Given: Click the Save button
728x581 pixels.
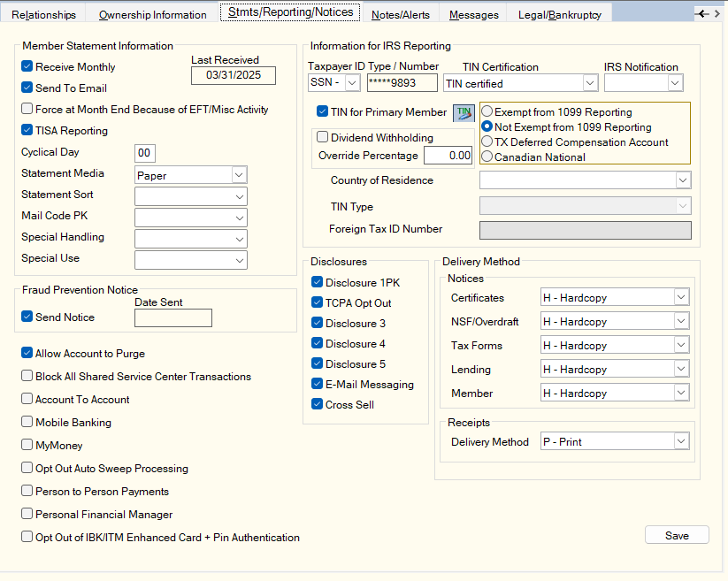Looking at the screenshot, I should pos(677,535).
